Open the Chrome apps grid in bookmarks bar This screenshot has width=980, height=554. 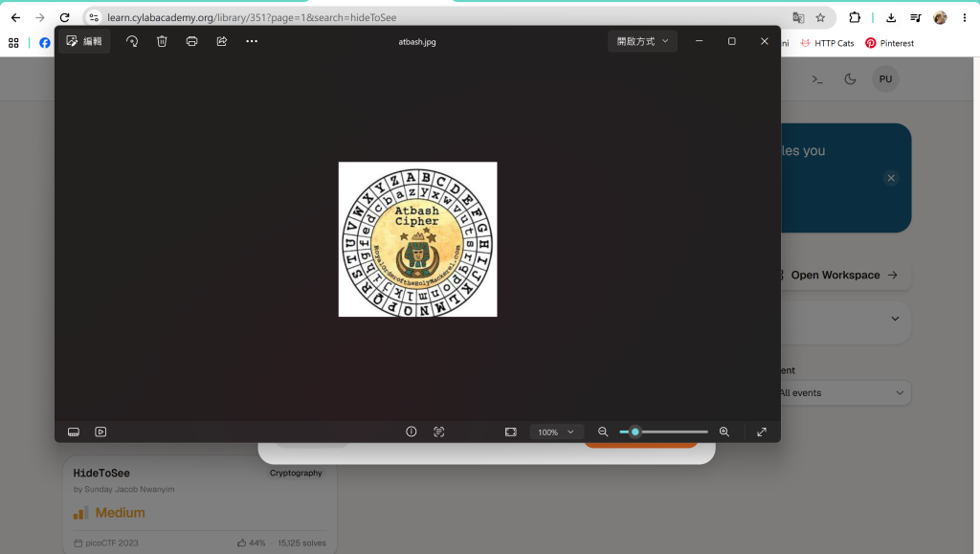pos(13,43)
